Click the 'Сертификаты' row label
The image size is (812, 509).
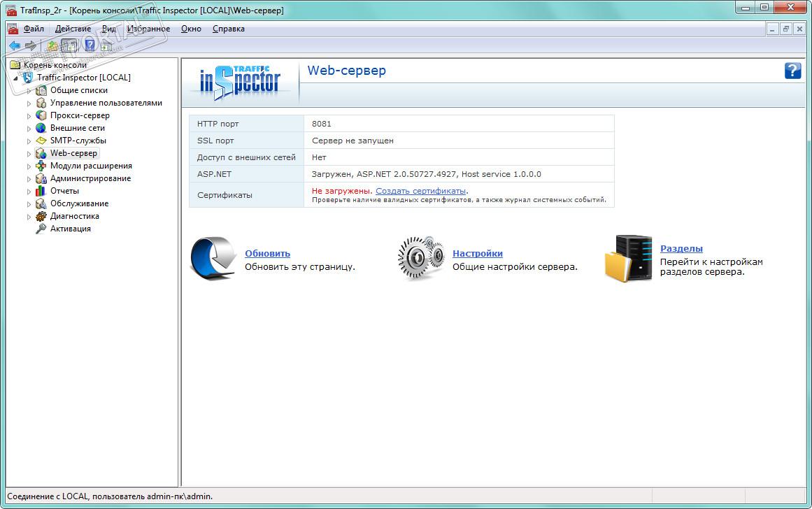(x=225, y=195)
